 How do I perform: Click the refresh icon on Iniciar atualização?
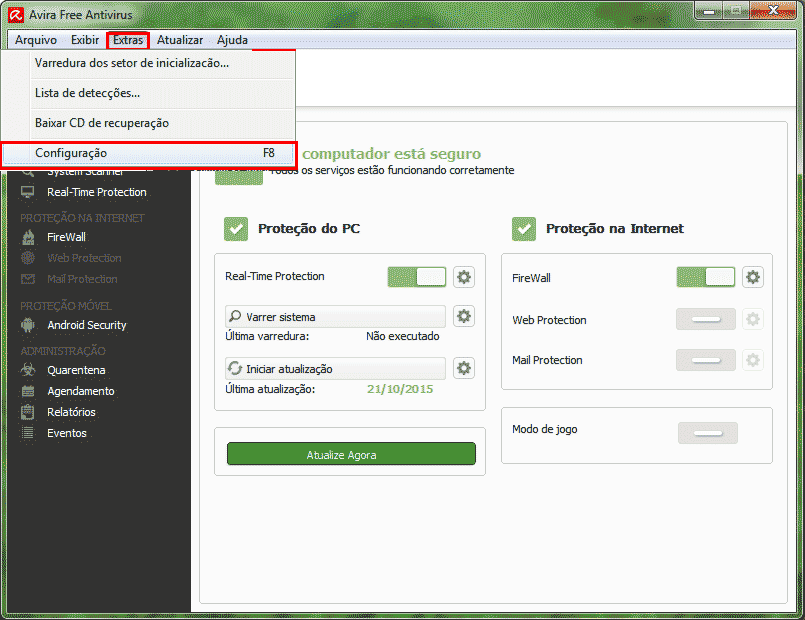click(x=235, y=369)
